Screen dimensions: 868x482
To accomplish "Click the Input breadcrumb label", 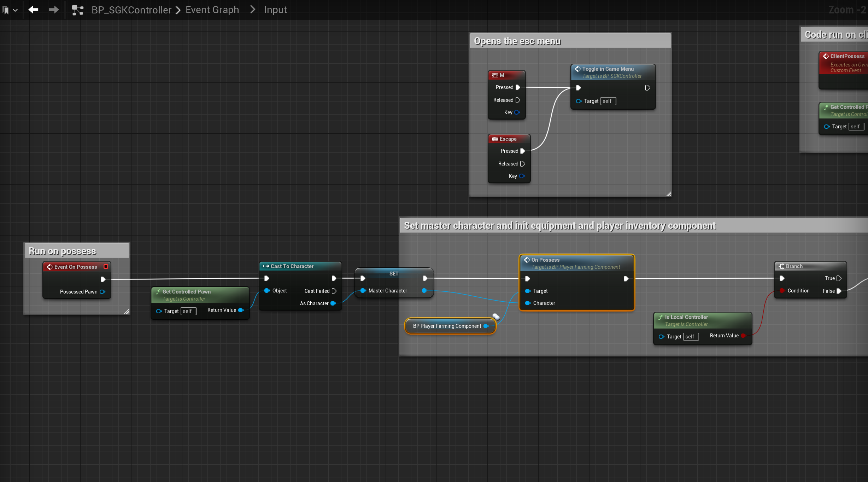I will point(275,10).
